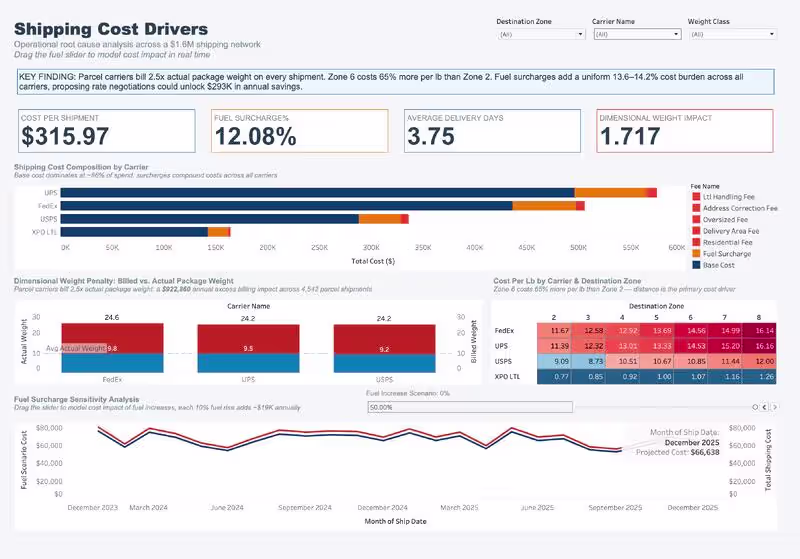
Task: Click the Total Cost ($) axis title
Action: [x=373, y=261]
